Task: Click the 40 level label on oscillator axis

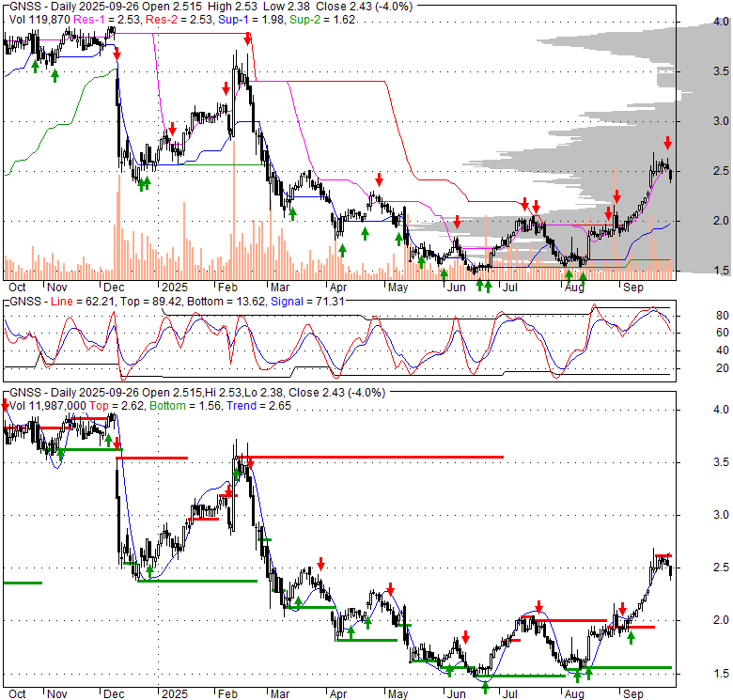Action: point(723,350)
